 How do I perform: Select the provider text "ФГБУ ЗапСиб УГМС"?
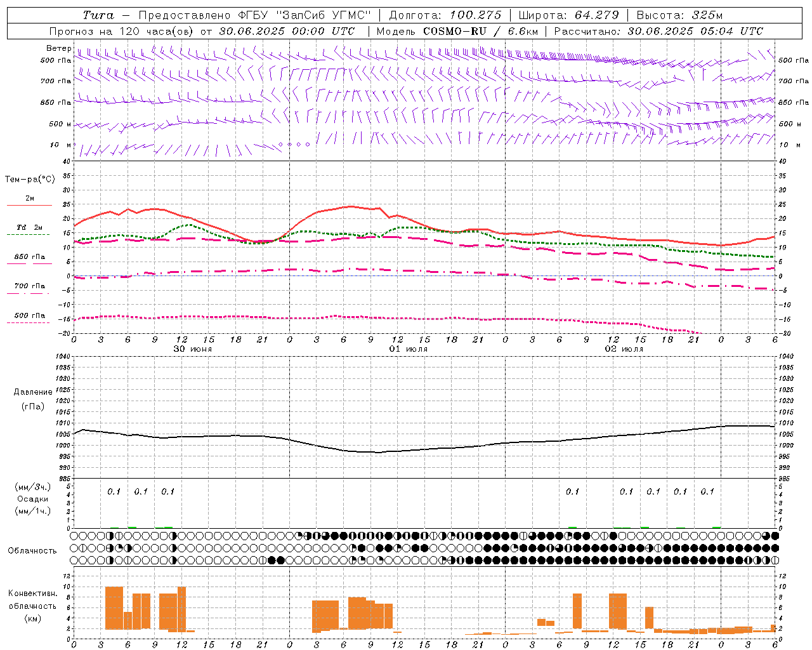(x=303, y=15)
